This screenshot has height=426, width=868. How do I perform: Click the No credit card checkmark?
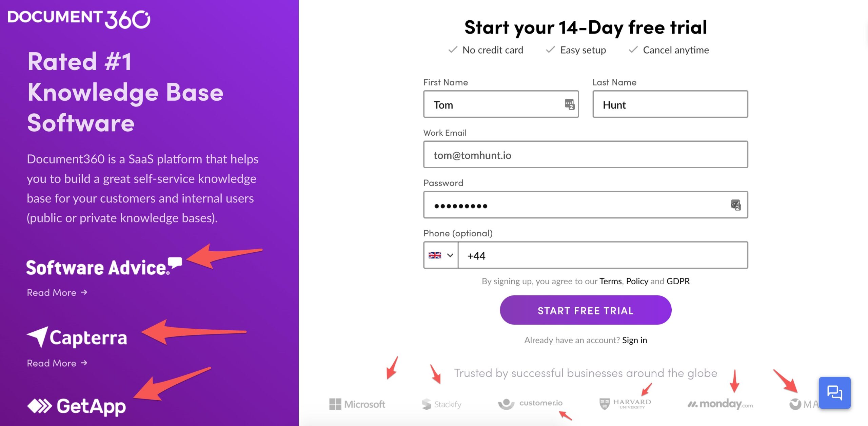pyautogui.click(x=452, y=50)
